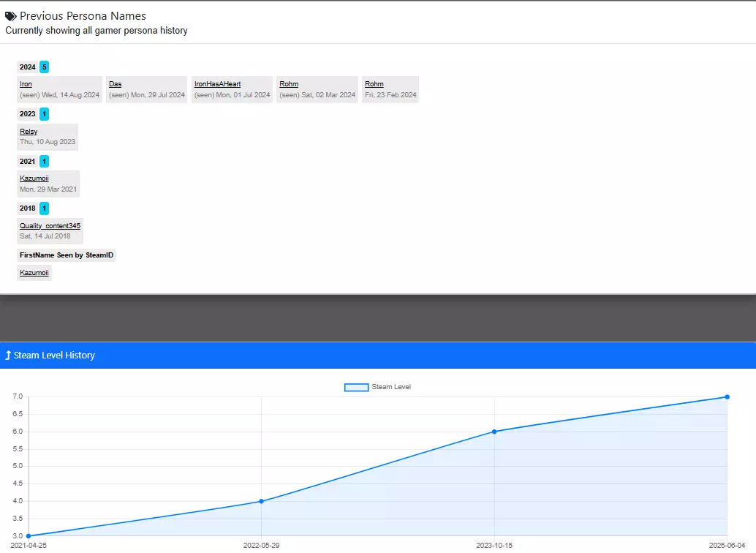Click the count badge 5 next to 2024
The width and height of the screenshot is (756, 553).
(x=45, y=67)
